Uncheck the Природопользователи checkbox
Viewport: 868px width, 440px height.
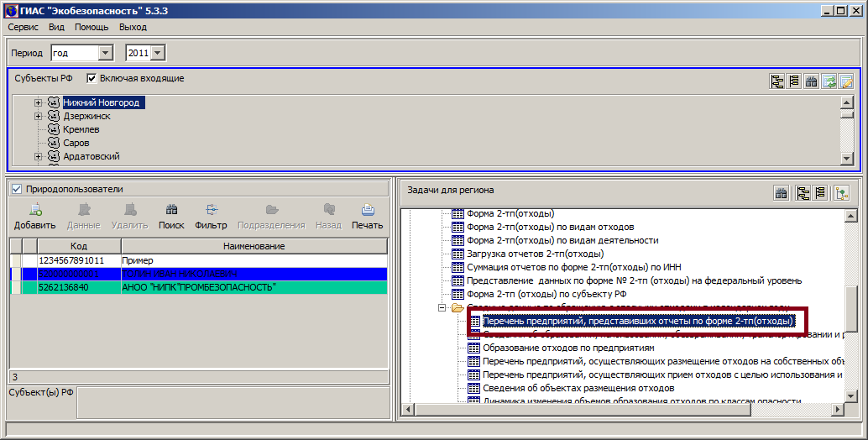17,190
